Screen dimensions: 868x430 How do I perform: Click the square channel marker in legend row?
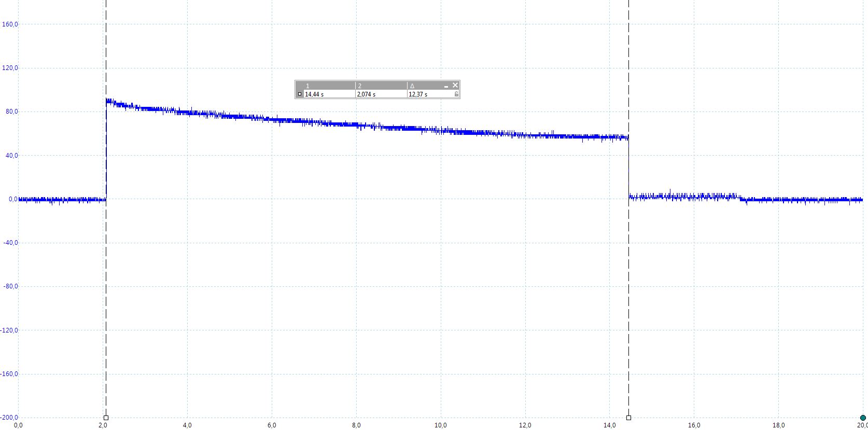click(300, 94)
